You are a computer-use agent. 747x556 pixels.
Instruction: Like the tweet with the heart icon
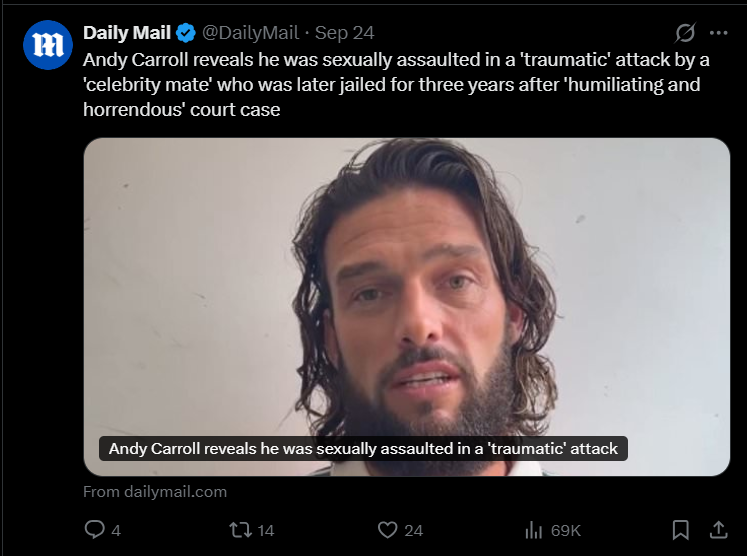click(387, 530)
